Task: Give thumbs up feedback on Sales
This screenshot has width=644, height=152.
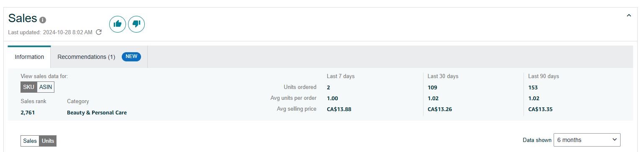Action: 118,24
